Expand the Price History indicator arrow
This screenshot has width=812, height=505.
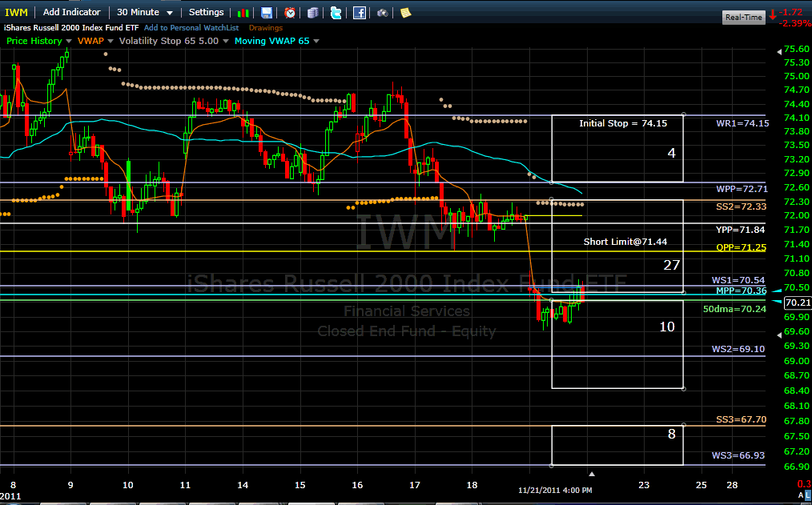tap(68, 42)
